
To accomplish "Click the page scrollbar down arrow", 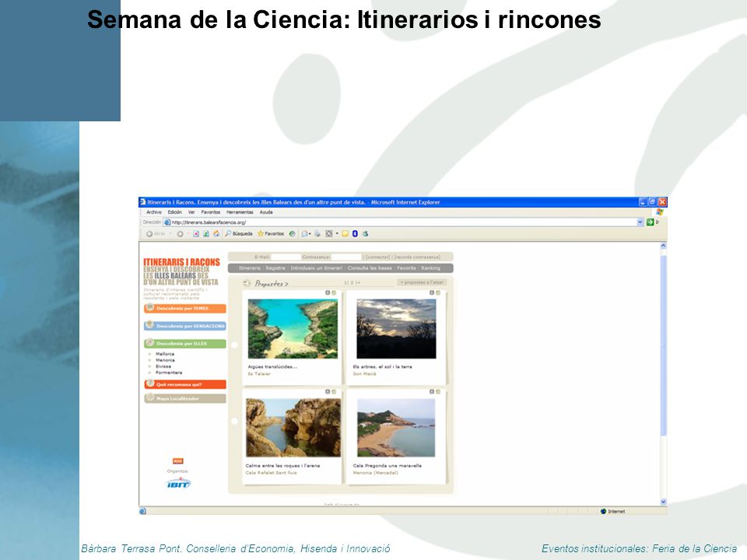I will pos(663,502).
